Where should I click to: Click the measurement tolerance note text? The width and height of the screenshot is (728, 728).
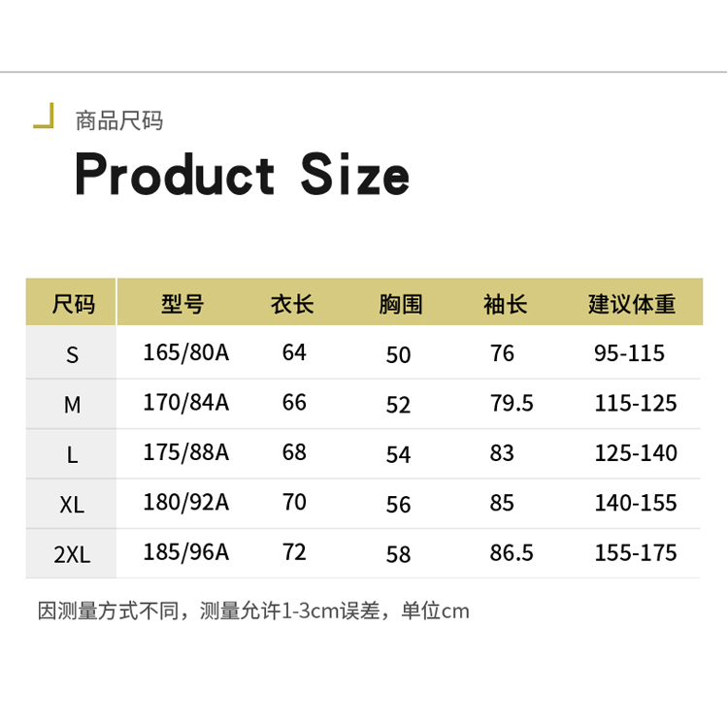pyautogui.click(x=253, y=612)
